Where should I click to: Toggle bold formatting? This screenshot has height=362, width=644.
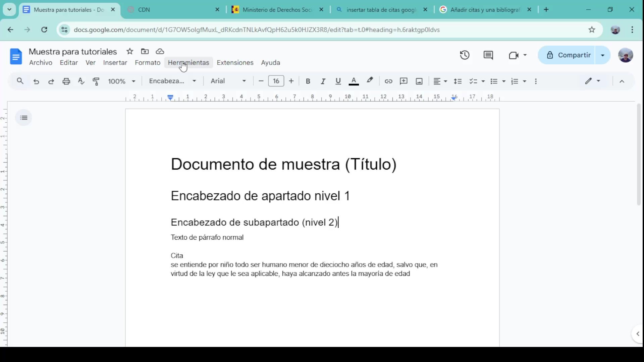click(x=308, y=81)
